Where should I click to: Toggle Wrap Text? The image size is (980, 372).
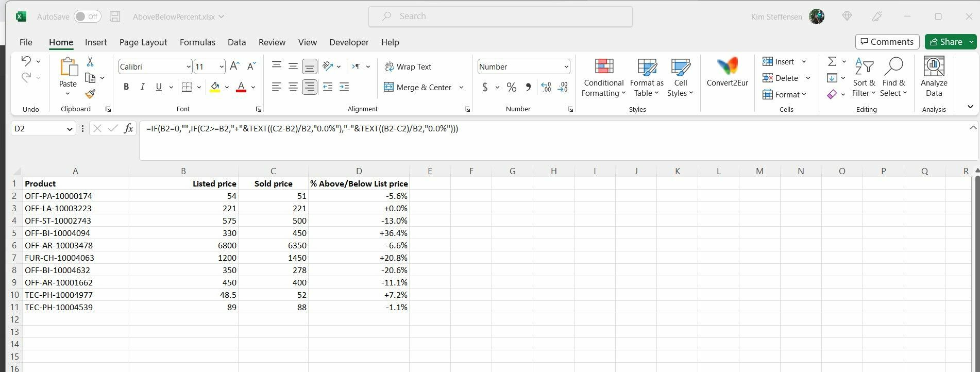408,66
